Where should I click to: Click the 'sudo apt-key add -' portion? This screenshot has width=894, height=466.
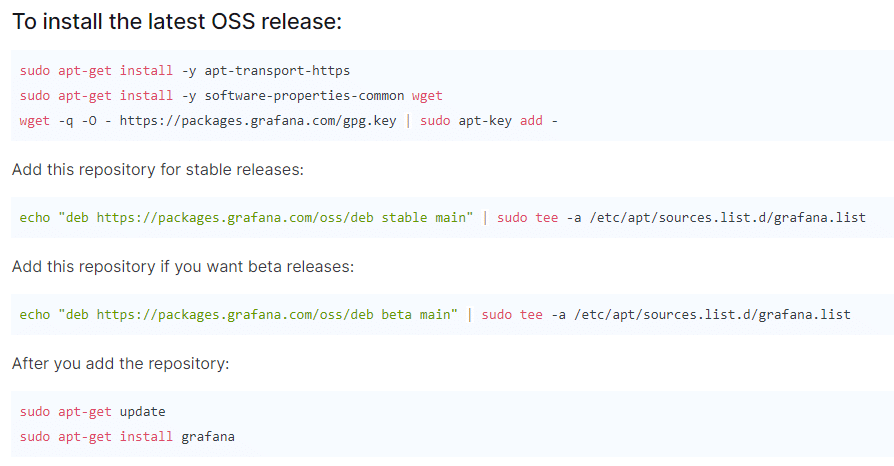489,121
